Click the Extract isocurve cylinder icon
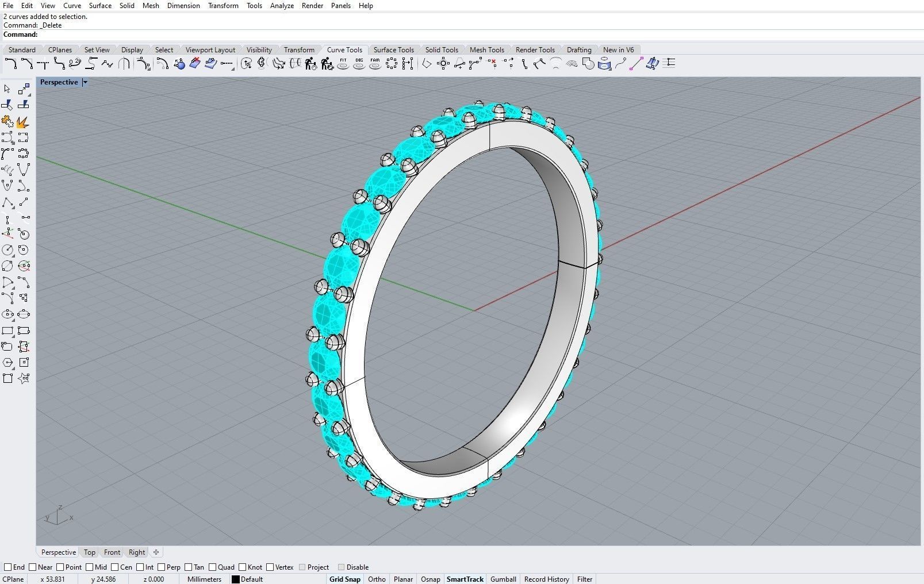The height and width of the screenshot is (584, 924). click(x=604, y=63)
